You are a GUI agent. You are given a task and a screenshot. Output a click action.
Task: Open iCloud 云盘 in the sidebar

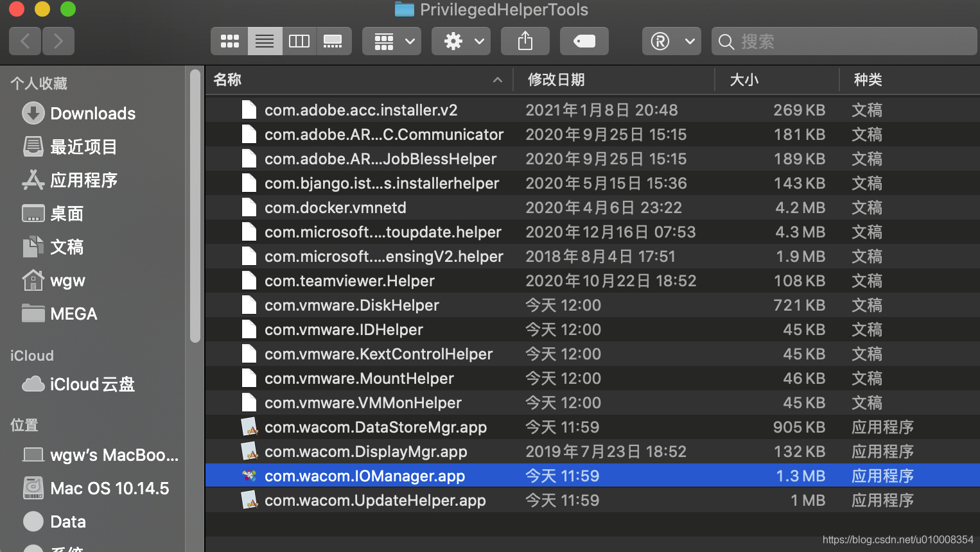[92, 384]
